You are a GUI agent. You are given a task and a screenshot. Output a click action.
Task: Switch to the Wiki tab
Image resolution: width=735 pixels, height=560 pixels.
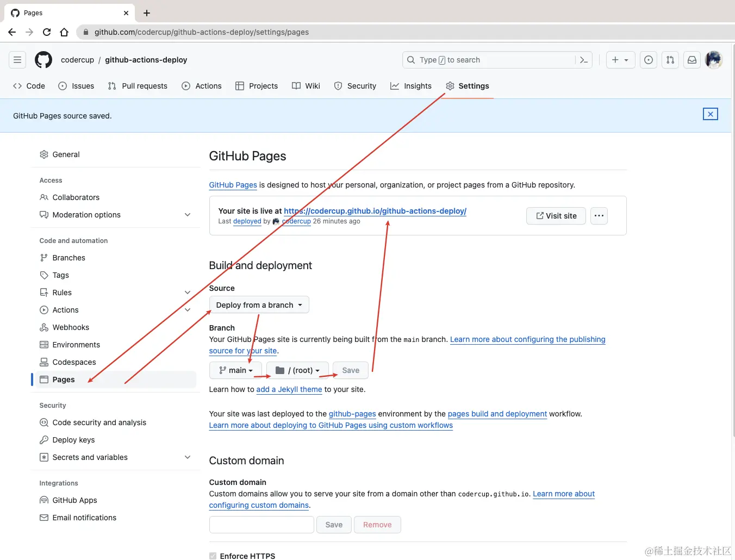click(306, 86)
